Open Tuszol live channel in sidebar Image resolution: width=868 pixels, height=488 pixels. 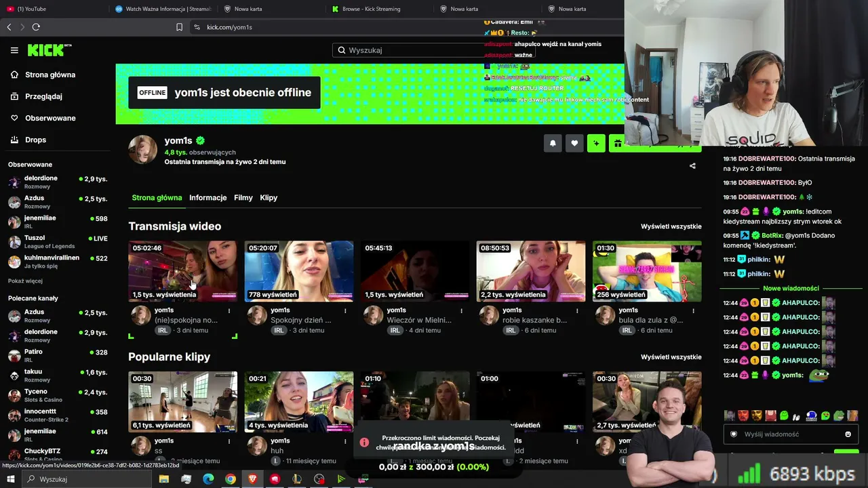[58, 241]
